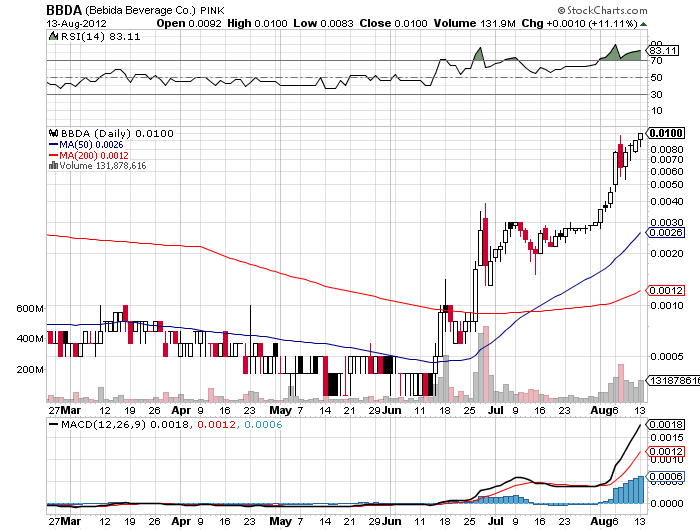Click the BBDA ticker symbol title
Image resolution: width=700 pixels, height=530 pixels.
tap(64, 10)
